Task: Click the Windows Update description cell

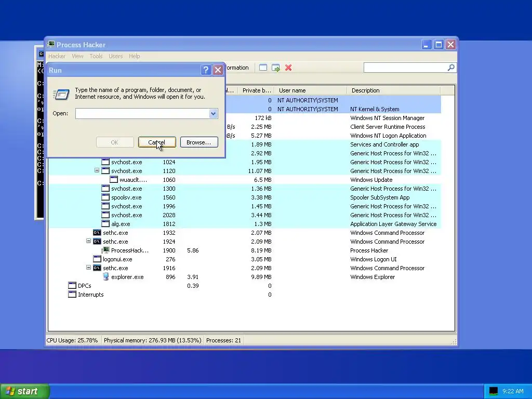Action: (371, 180)
